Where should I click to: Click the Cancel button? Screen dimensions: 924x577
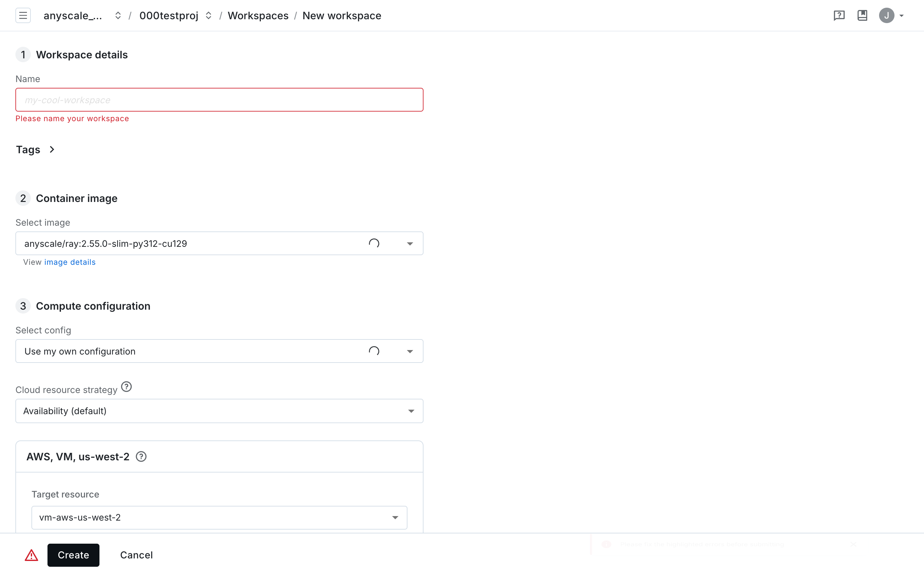(x=136, y=555)
